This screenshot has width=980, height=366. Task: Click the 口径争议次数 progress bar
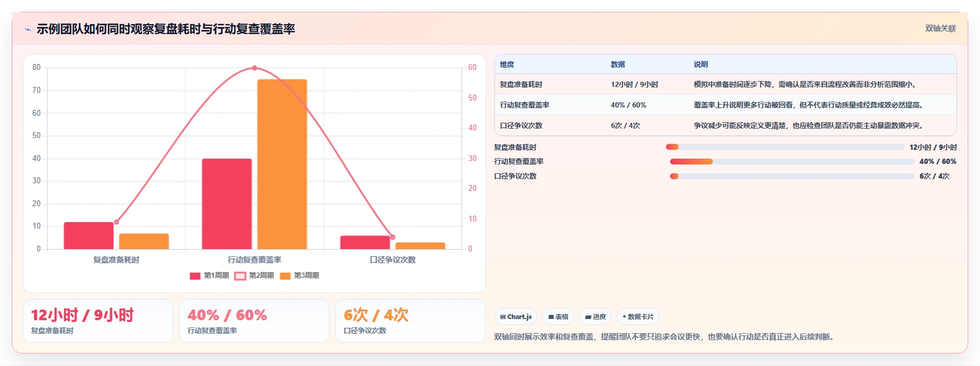pyautogui.click(x=792, y=176)
